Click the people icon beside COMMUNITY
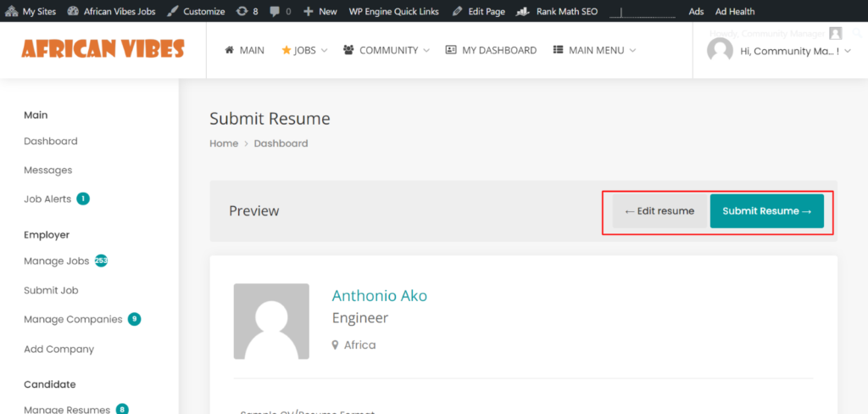 click(x=348, y=50)
